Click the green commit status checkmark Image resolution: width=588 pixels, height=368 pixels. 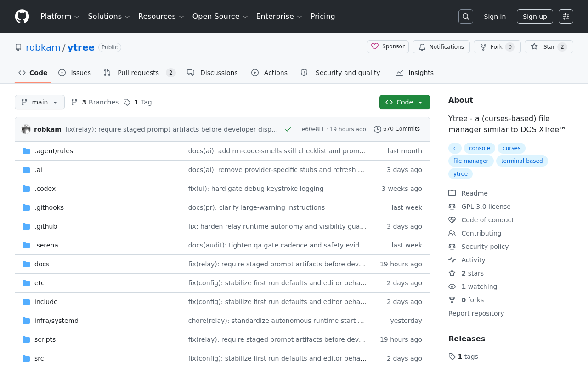(288, 129)
